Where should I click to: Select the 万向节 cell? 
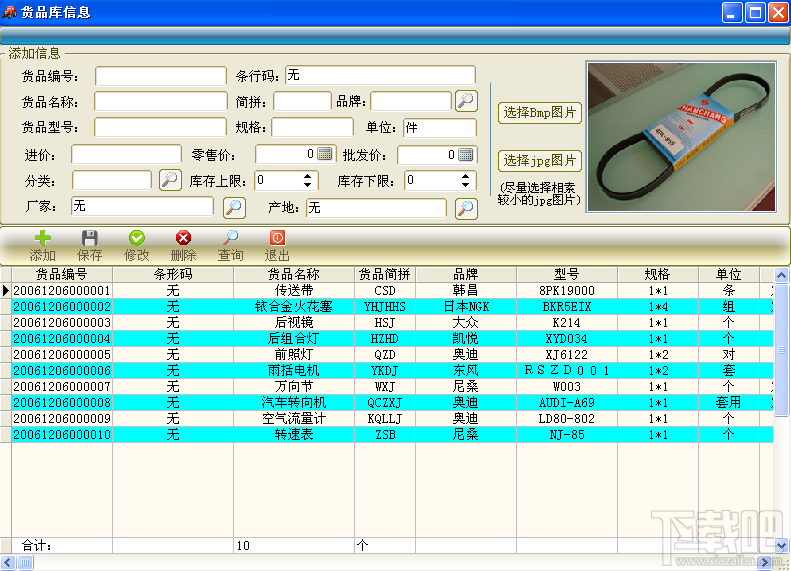(x=294, y=387)
